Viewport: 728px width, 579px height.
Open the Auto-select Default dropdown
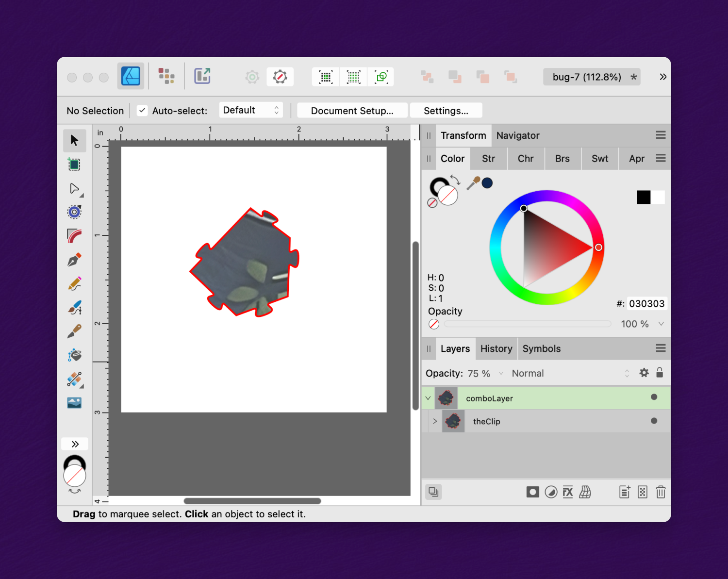pos(250,110)
